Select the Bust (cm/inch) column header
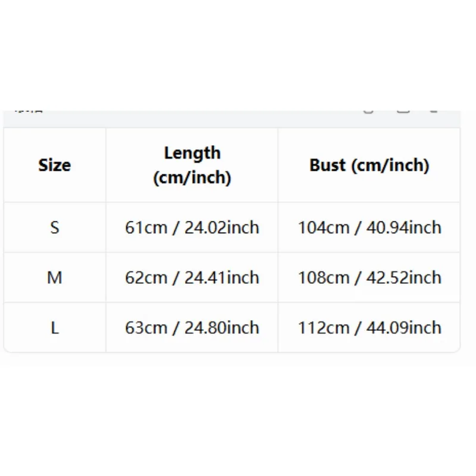This screenshot has height=476, width=476. pos(369,165)
